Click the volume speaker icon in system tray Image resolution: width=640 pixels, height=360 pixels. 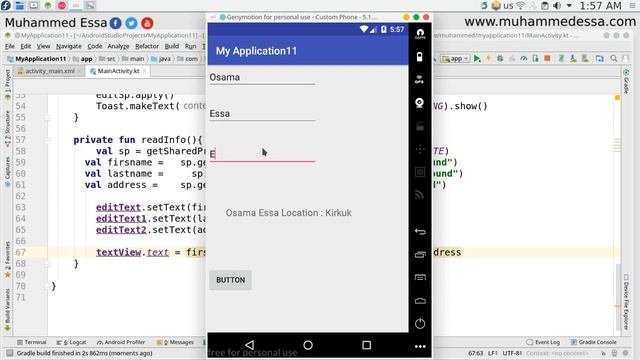click(557, 5)
